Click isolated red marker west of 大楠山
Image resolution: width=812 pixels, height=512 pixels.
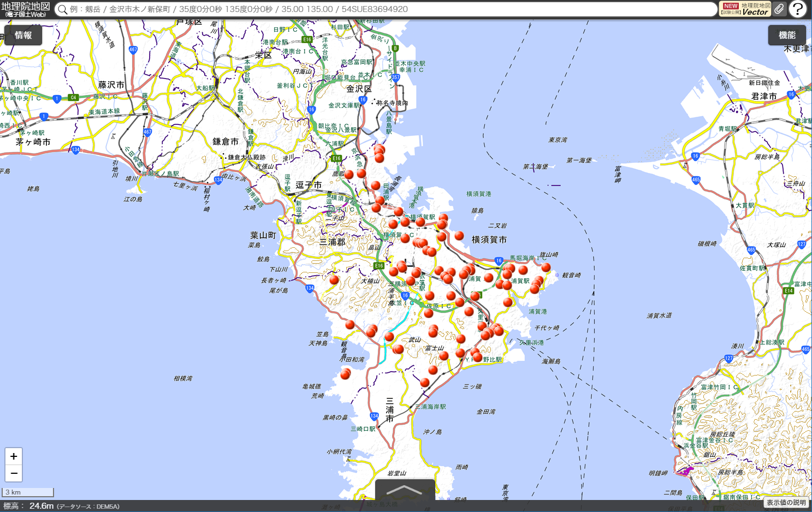[334, 279]
